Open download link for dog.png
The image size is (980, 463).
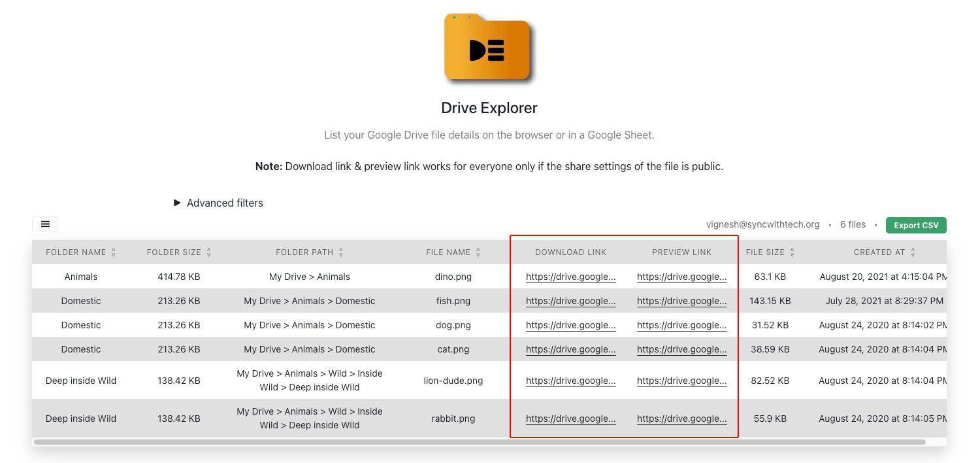click(571, 325)
